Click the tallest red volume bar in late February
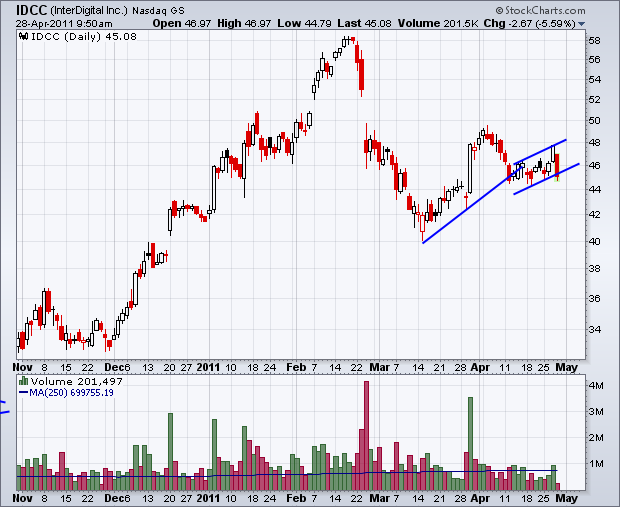The height and width of the screenshot is (507, 620). (x=366, y=435)
